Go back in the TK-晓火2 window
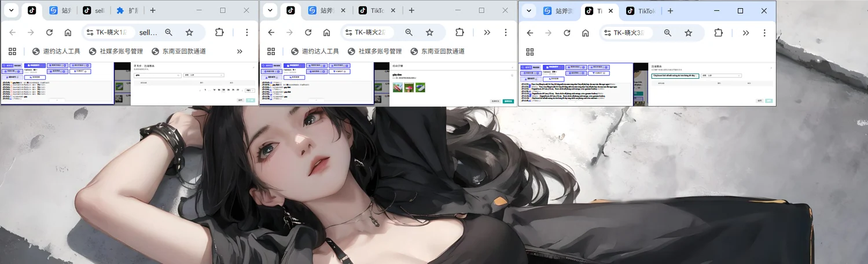 coord(271,32)
